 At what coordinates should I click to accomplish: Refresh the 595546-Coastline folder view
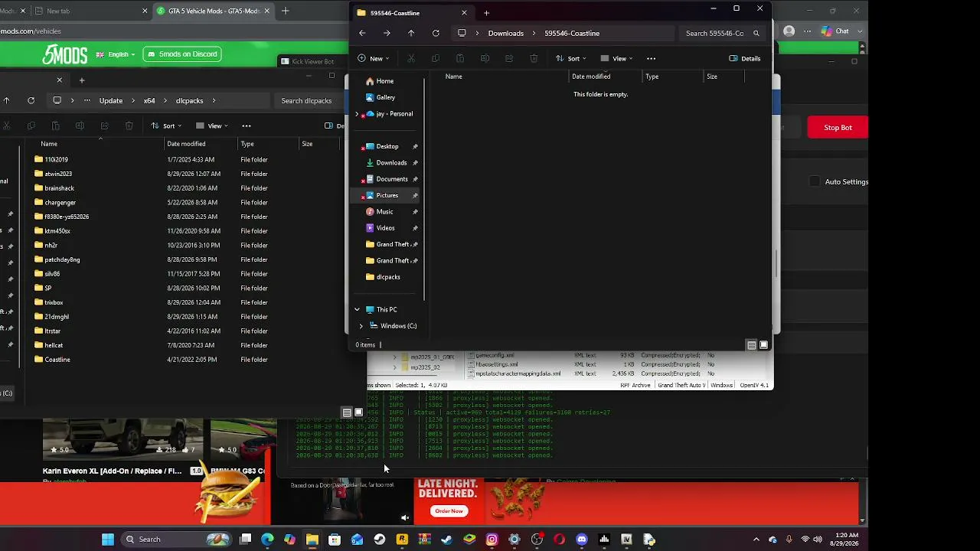[x=436, y=33]
